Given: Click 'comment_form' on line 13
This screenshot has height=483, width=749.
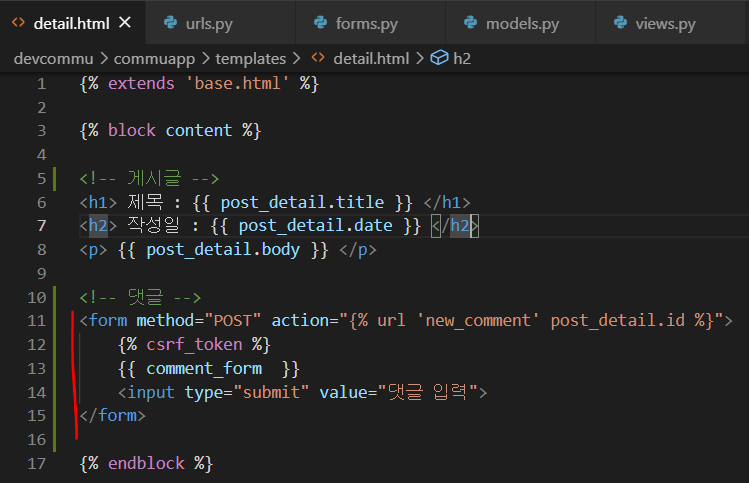Looking at the screenshot, I should click(x=204, y=368).
